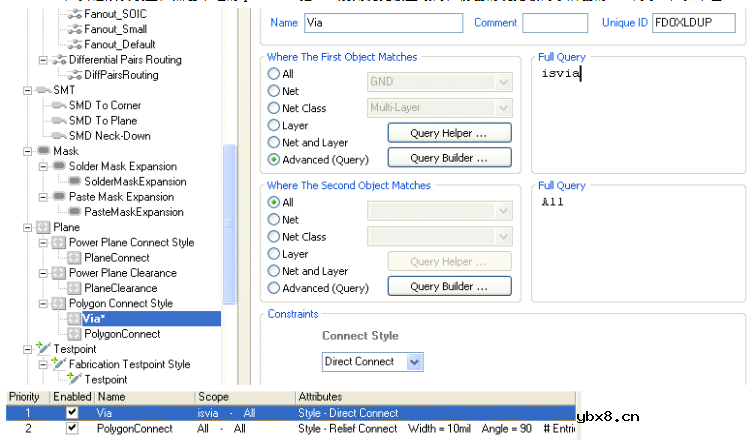Click the first Query Helper button

point(449,132)
